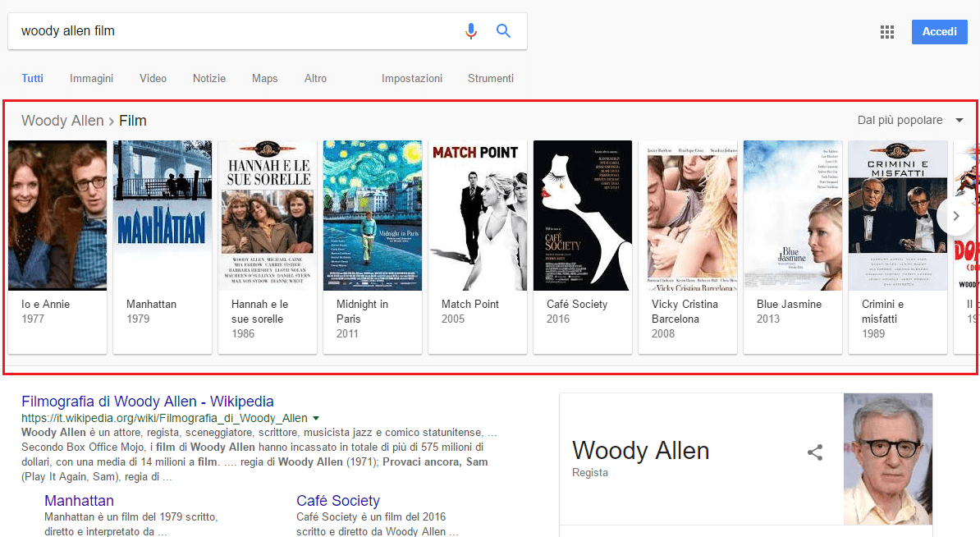Open the Midnight in Paris poster
The image size is (980, 537).
coord(373,216)
